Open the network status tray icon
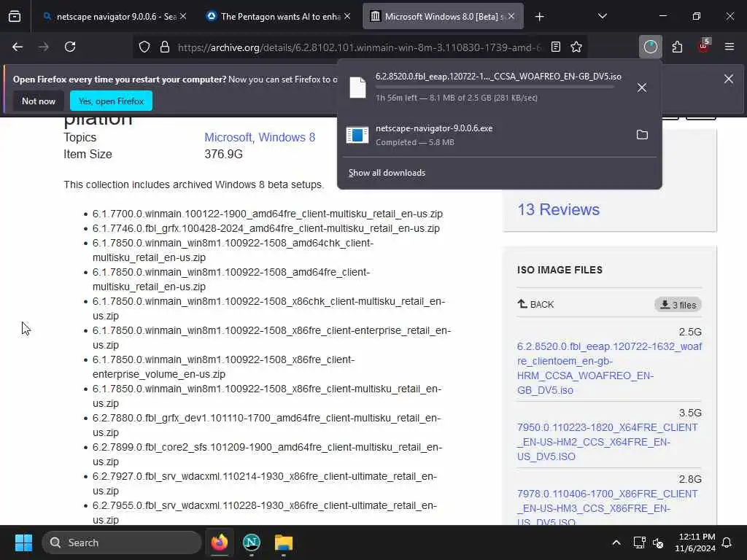747x560 pixels. [x=639, y=542]
